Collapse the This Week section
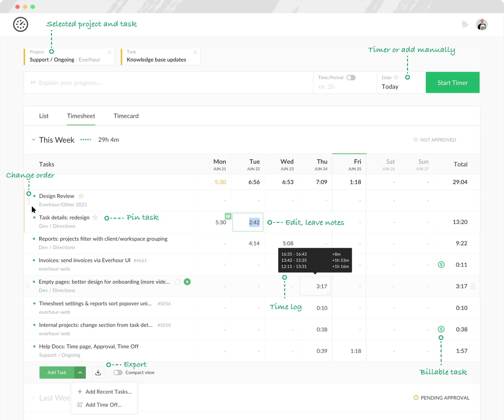 pyautogui.click(x=33, y=139)
